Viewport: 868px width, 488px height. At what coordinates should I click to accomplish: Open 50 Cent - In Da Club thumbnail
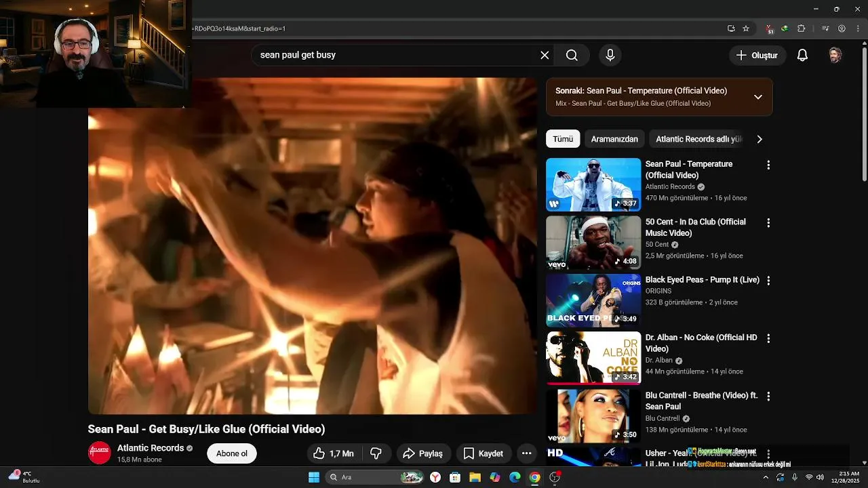593,243
